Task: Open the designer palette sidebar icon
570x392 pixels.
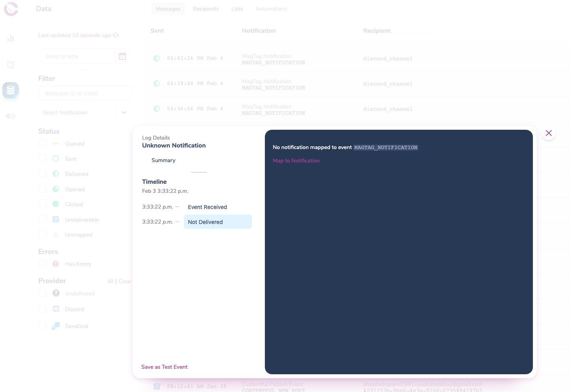Action: point(11,64)
